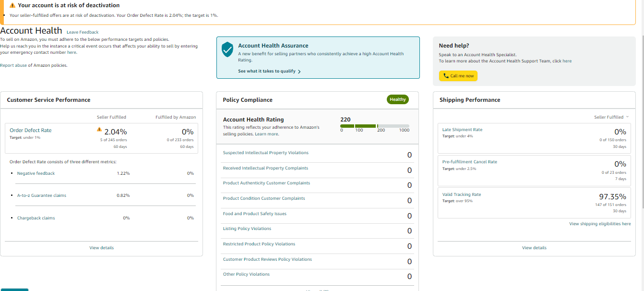
Task: Click the '0 of 150 orders' text
Action: click(x=613, y=140)
